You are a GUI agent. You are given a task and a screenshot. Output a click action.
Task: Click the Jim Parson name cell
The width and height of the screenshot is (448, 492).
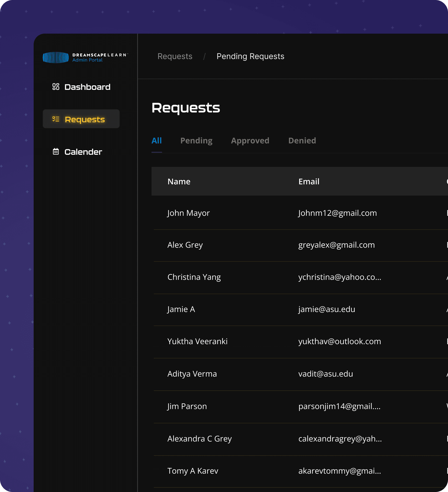click(187, 406)
